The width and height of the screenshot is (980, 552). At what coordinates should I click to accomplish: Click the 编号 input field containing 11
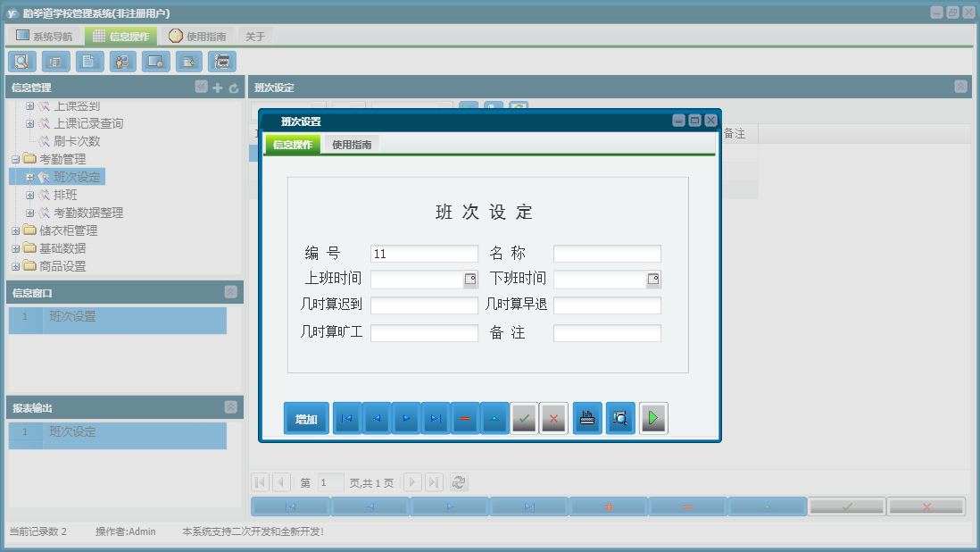424,254
